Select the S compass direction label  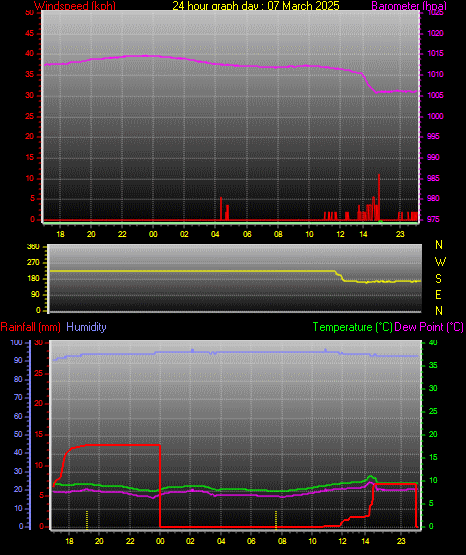[438, 279]
